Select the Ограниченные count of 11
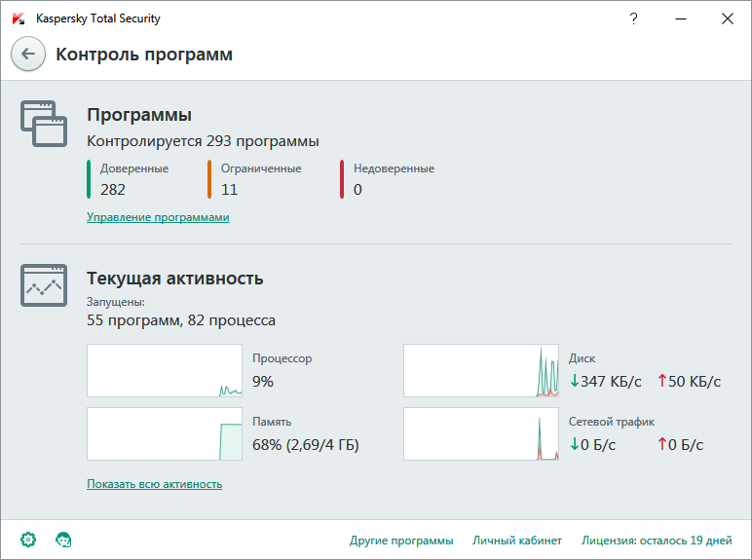This screenshot has width=752, height=560. (x=230, y=189)
